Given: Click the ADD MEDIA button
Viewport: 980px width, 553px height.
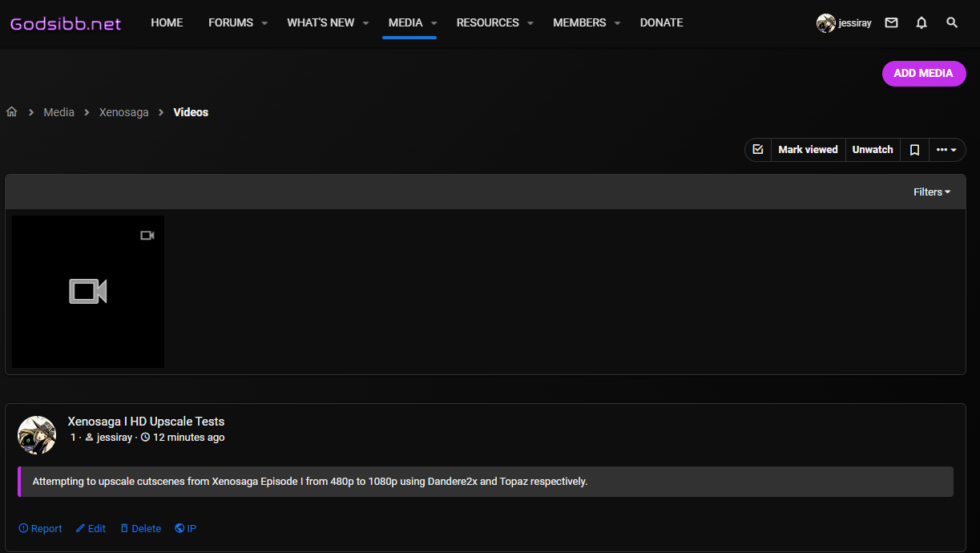Looking at the screenshot, I should coord(924,73).
